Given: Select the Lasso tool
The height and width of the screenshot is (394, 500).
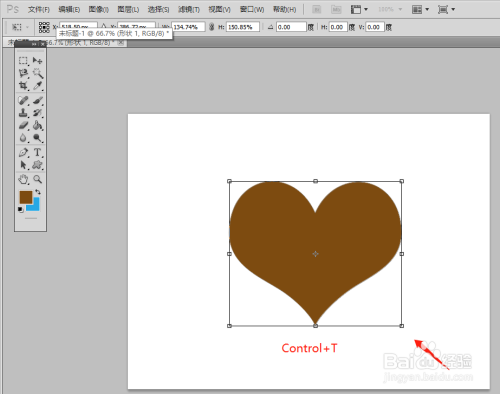Looking at the screenshot, I should (x=23, y=73).
